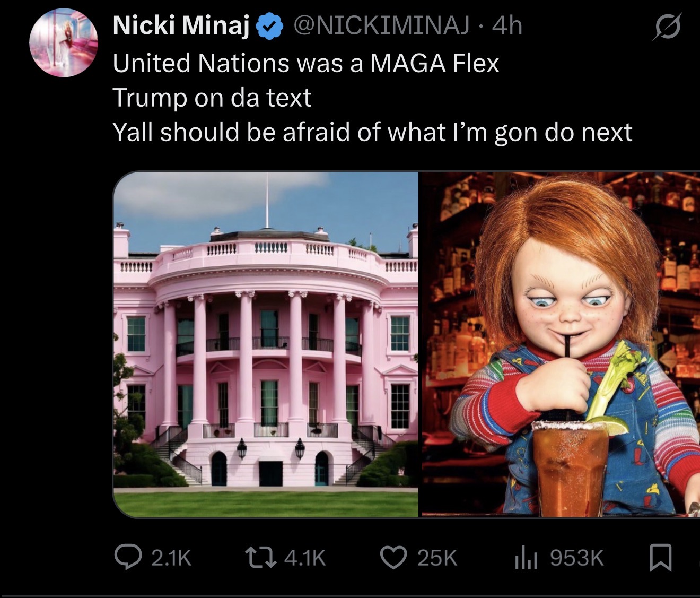Open the 4h timestamp
The height and width of the screenshot is (598, 700).
[x=507, y=25]
